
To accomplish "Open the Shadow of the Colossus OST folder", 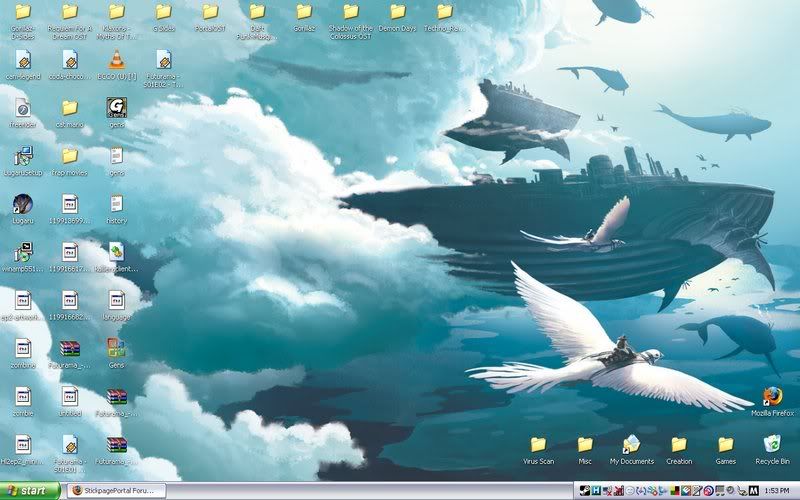I will pyautogui.click(x=351, y=12).
